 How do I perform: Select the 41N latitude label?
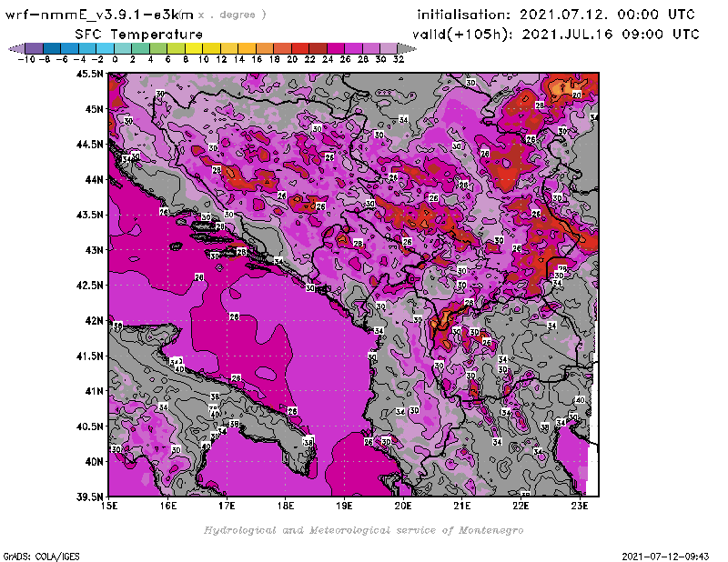[x=95, y=391]
